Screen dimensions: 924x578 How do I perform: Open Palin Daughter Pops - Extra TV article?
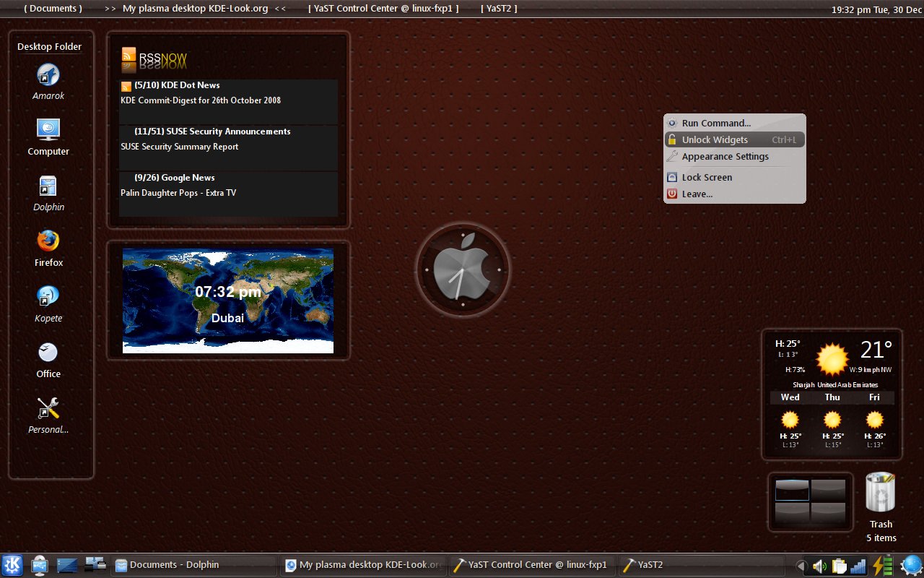[178, 193]
